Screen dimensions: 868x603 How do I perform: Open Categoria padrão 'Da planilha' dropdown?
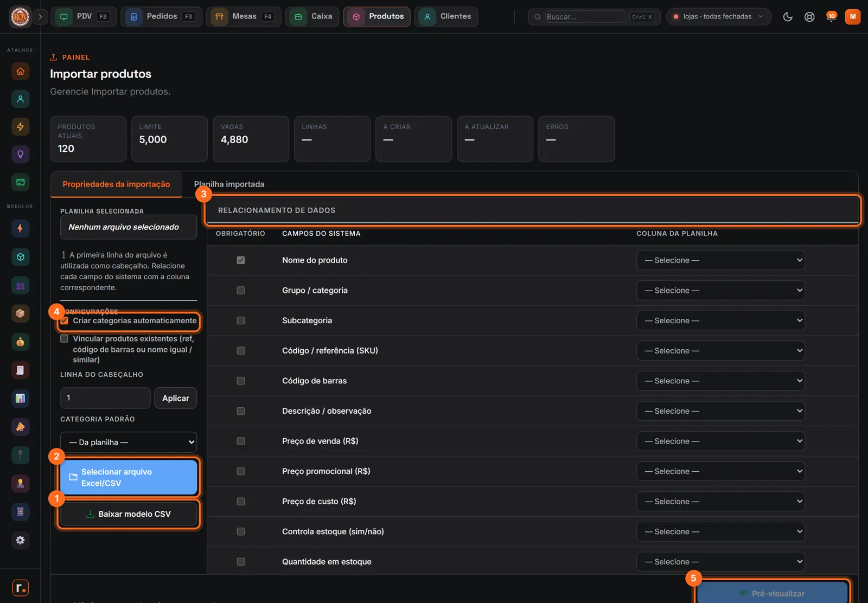point(129,442)
